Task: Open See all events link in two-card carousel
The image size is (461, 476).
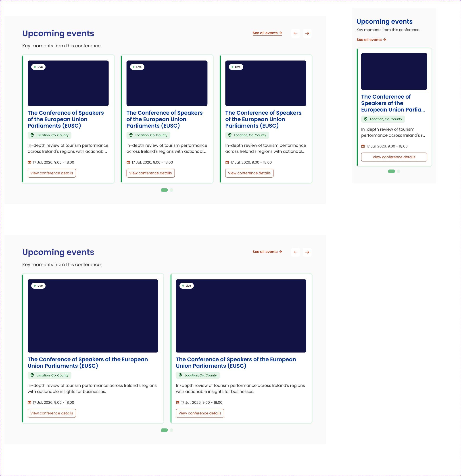Action: click(x=267, y=252)
